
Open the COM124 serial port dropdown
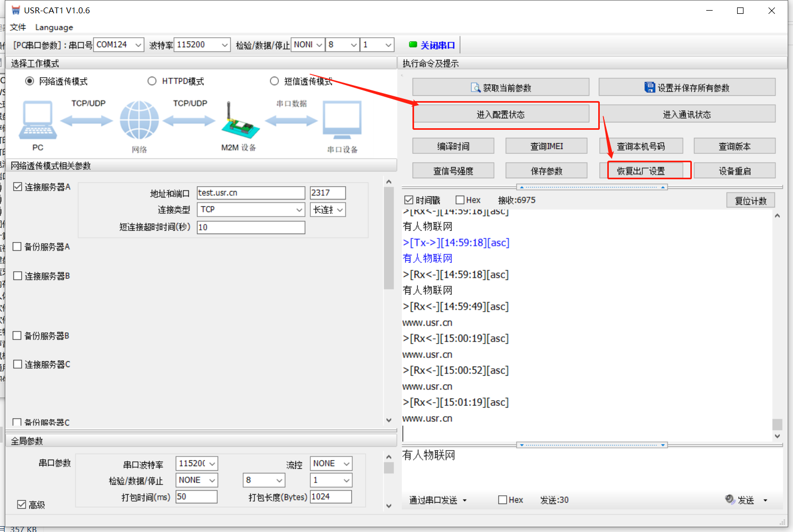[x=138, y=45]
